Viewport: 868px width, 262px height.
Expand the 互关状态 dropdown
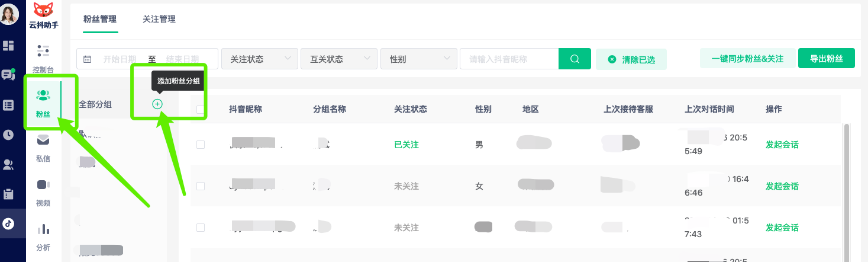339,59
